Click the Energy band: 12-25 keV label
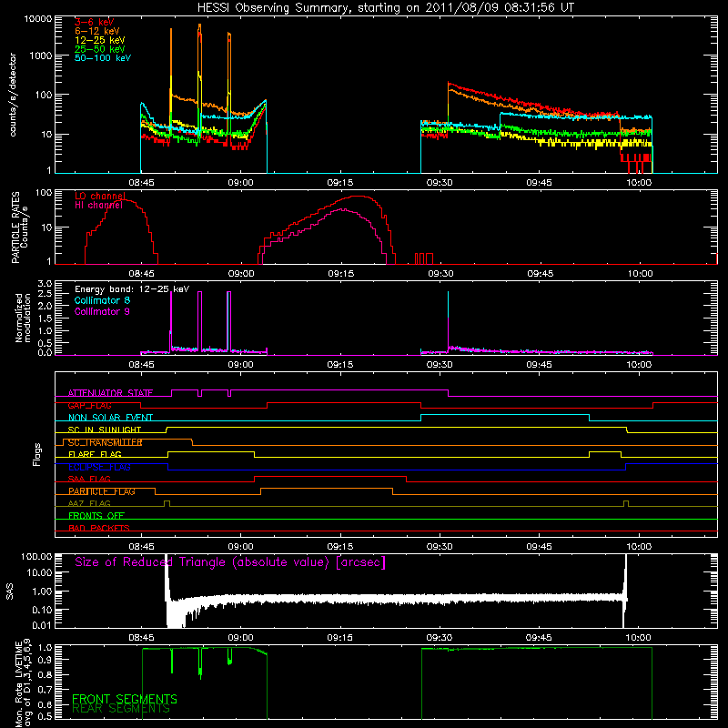728x728 pixels. pos(132,289)
